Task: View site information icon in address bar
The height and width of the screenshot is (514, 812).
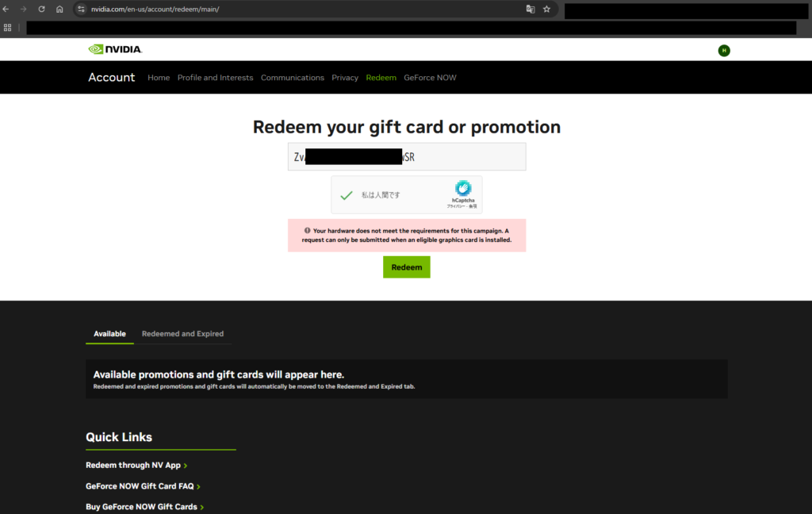Action: [x=82, y=10]
